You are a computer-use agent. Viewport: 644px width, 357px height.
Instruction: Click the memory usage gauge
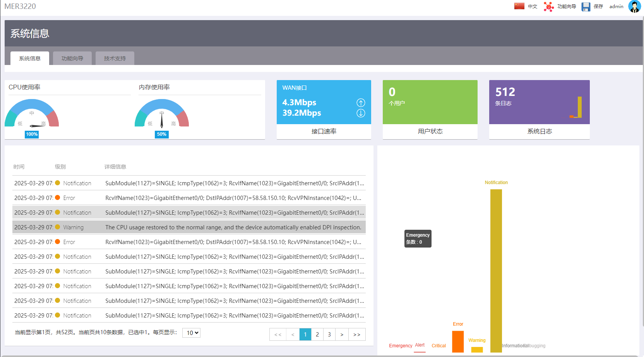(x=162, y=114)
